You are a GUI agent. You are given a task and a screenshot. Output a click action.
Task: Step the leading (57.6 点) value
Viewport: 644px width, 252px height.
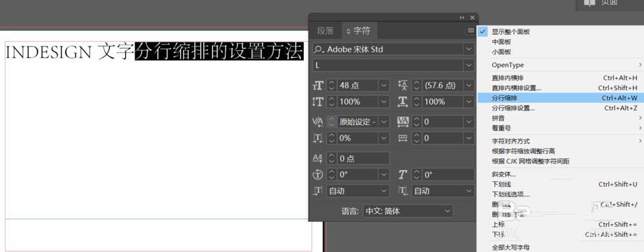point(416,85)
